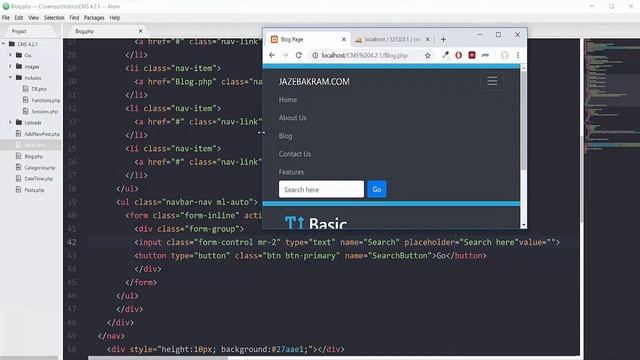Close the localhost / 127.0.0.1 browser tab
This screenshot has height=360, width=640.
click(427, 40)
